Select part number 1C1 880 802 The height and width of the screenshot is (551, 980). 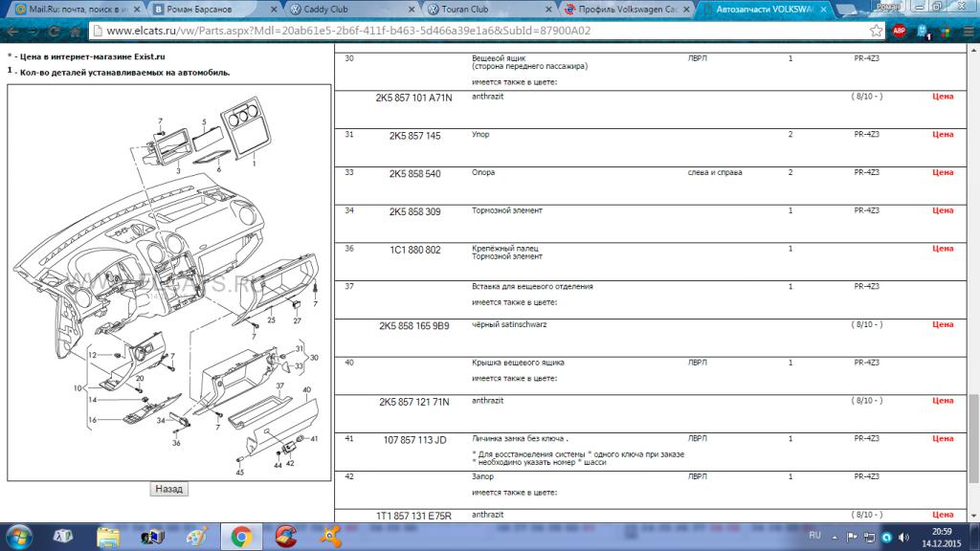click(x=415, y=251)
